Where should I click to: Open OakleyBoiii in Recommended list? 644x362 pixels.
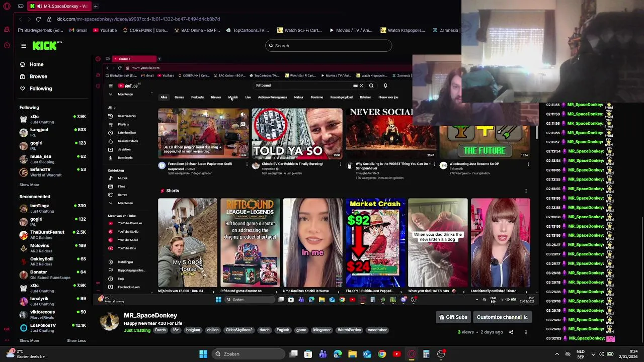click(53, 261)
